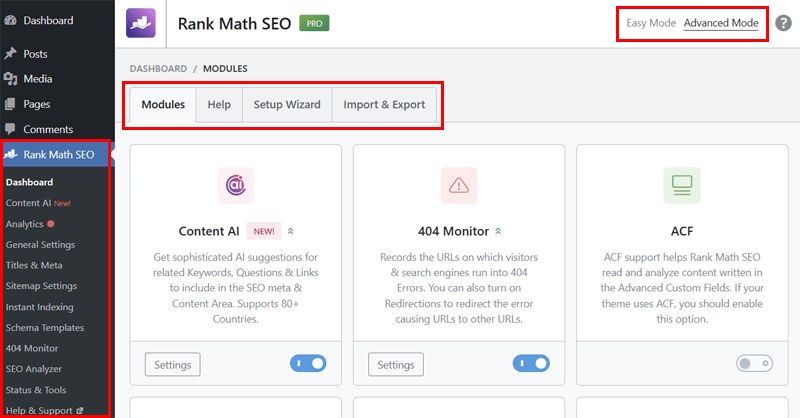
Task: Click the 404 Monitor description paragraph
Action: tap(459, 288)
